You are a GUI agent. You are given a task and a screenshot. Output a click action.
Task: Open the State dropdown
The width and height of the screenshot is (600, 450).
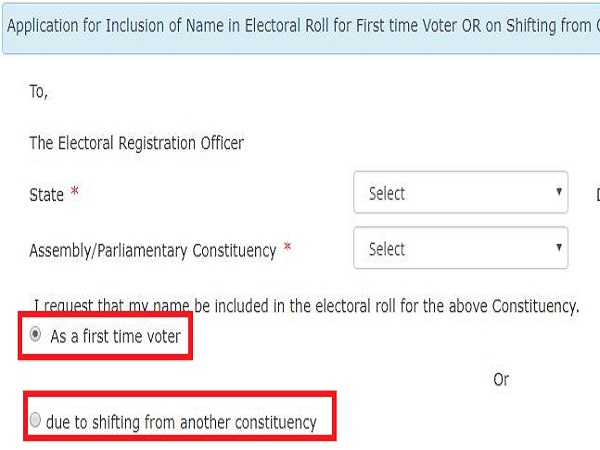point(460,193)
